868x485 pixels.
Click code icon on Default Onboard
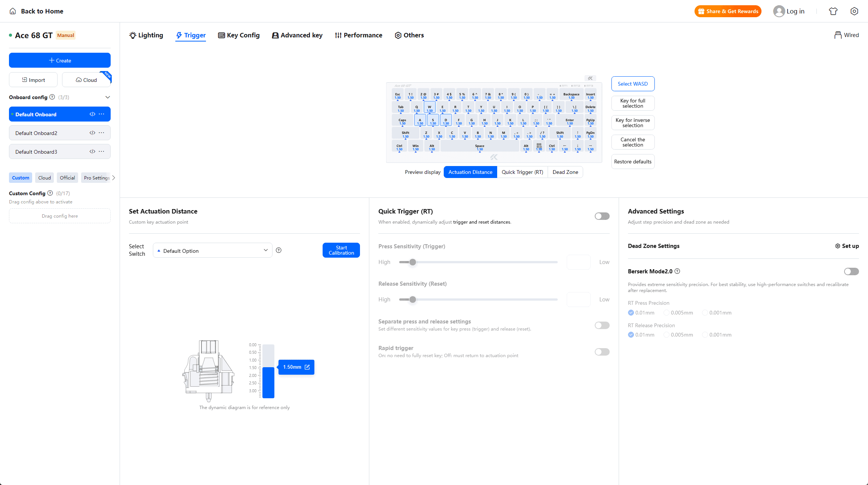[x=92, y=114]
